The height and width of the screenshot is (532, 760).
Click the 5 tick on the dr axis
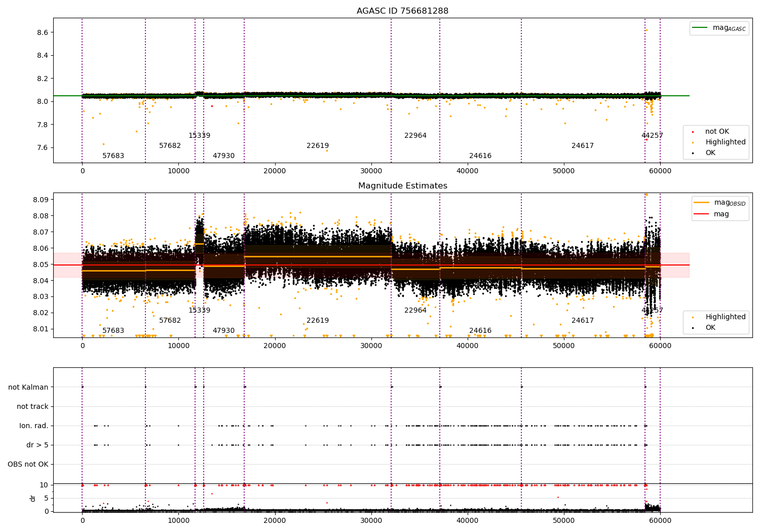(46, 498)
